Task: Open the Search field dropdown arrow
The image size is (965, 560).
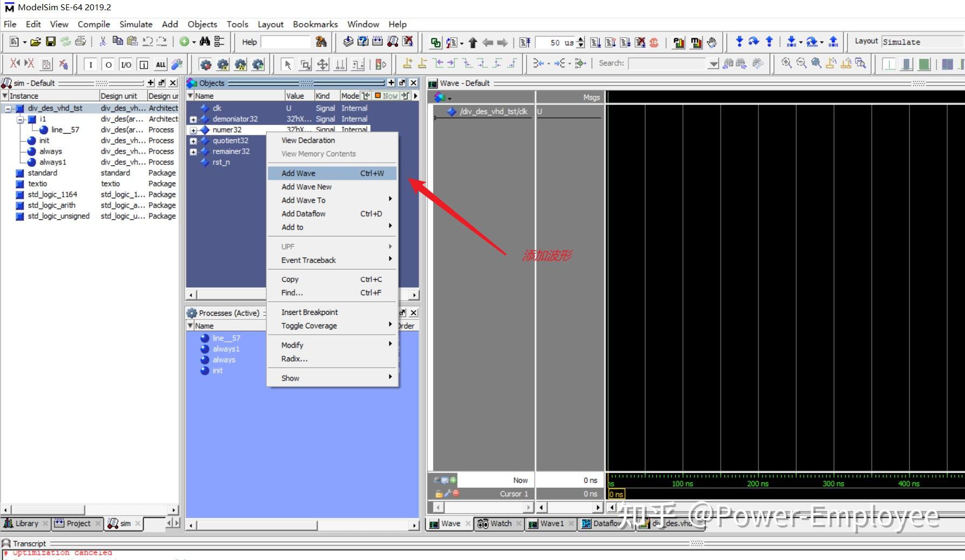Action: click(714, 64)
